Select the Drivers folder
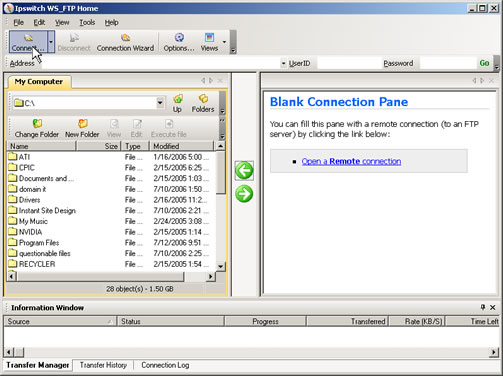503x376 pixels. [24, 200]
